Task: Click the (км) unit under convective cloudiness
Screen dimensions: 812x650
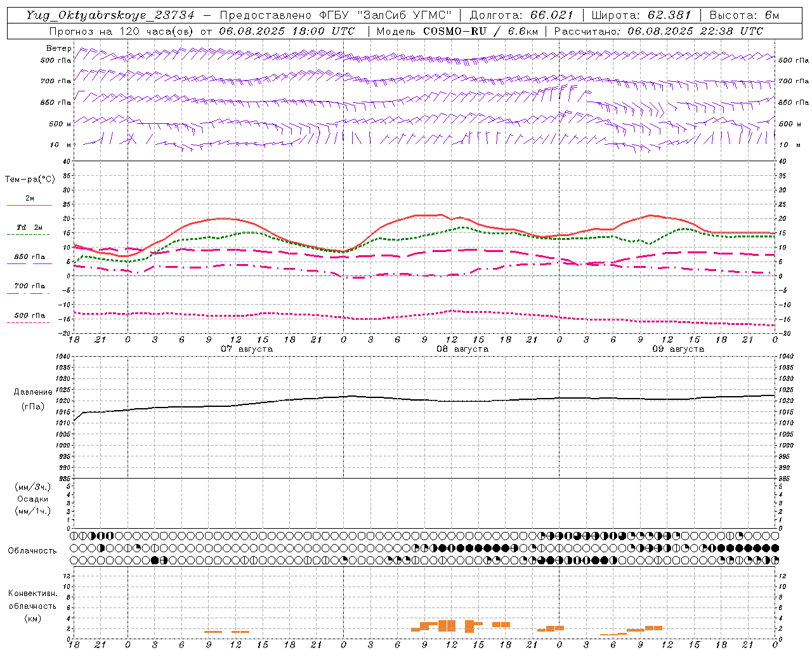Action: click(x=32, y=618)
